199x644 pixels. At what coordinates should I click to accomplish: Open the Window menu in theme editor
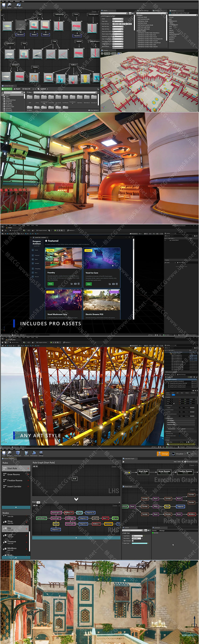(x=17, y=1)
